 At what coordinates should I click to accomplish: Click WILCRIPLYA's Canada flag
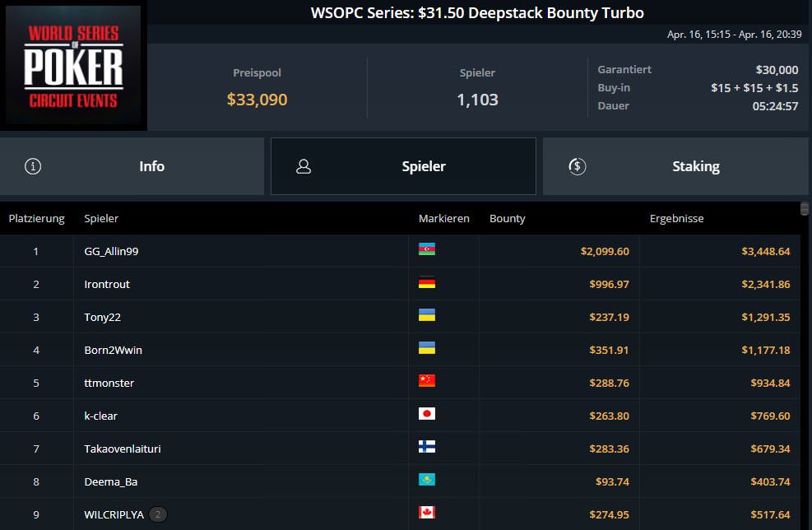point(427,513)
